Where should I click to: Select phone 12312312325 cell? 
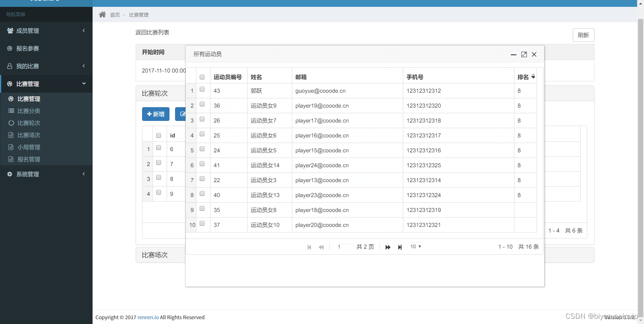pos(458,165)
